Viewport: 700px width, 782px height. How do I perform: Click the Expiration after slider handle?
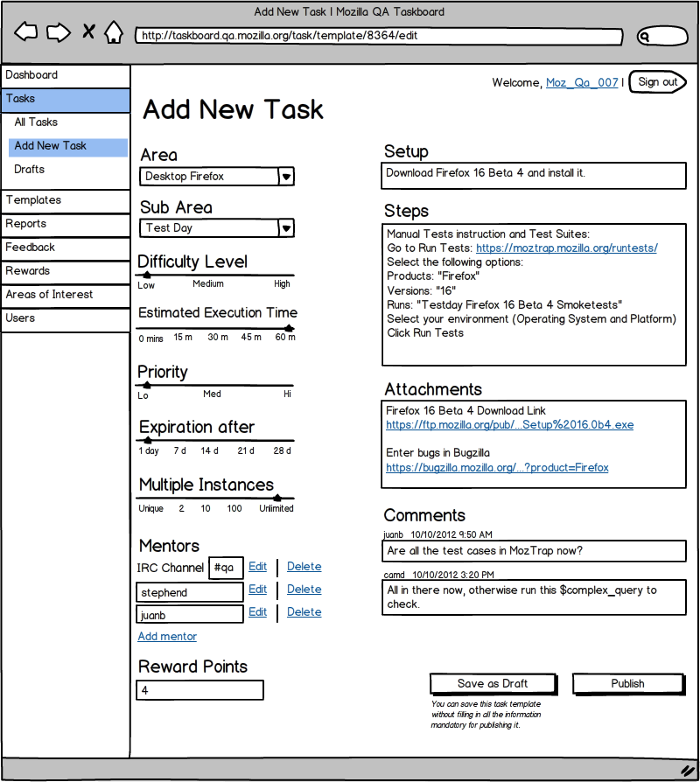(x=148, y=440)
